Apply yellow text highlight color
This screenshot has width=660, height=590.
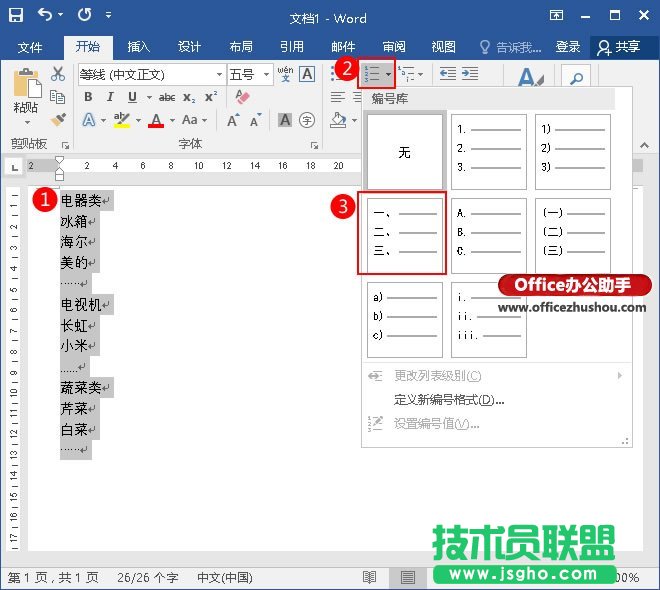pos(122,120)
